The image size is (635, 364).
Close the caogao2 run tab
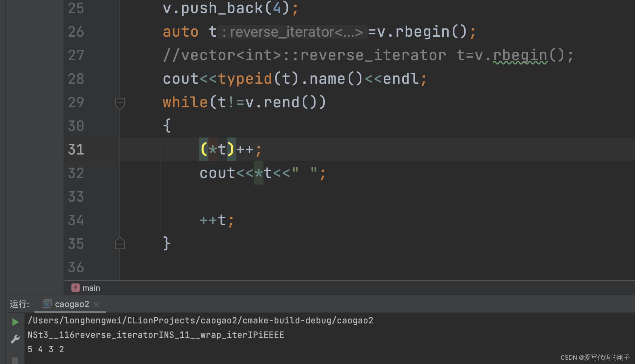pyautogui.click(x=96, y=304)
